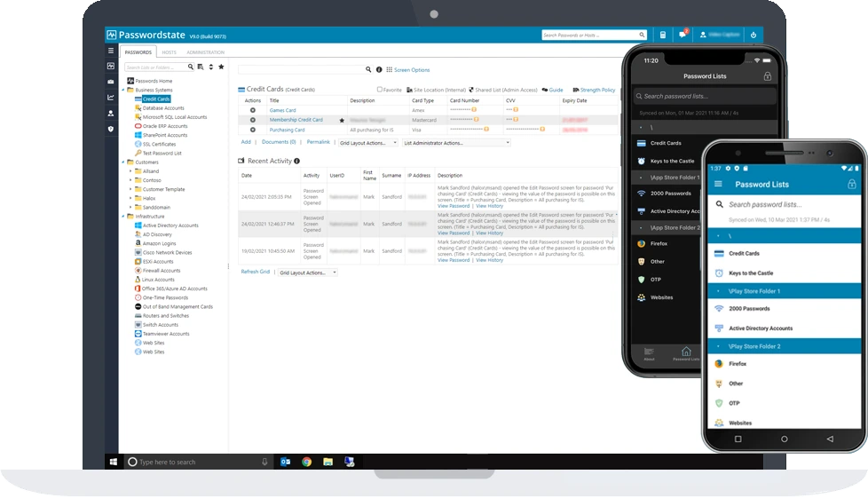Tap the lock icon on the Android Password Lists
This screenshot has height=498, width=868.
tap(851, 184)
